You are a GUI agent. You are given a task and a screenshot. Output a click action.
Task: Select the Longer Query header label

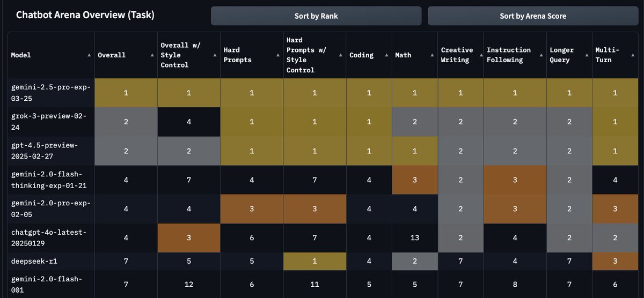pyautogui.click(x=562, y=55)
